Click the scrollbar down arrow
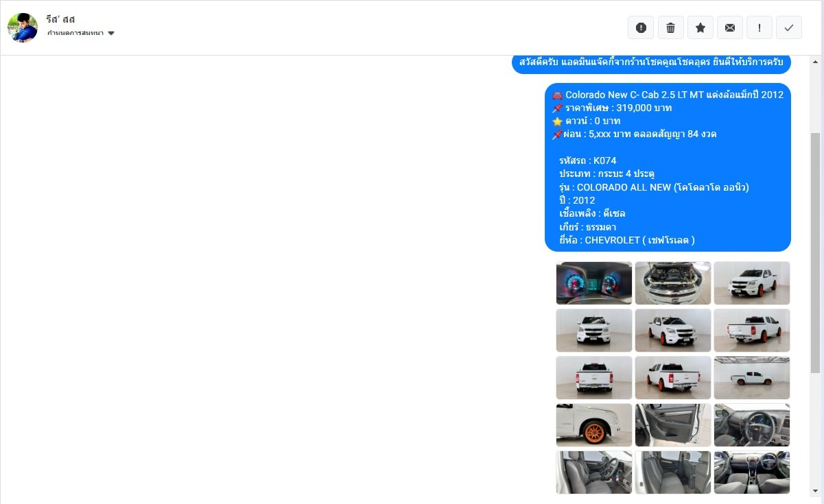This screenshot has width=824, height=504. coord(815,491)
